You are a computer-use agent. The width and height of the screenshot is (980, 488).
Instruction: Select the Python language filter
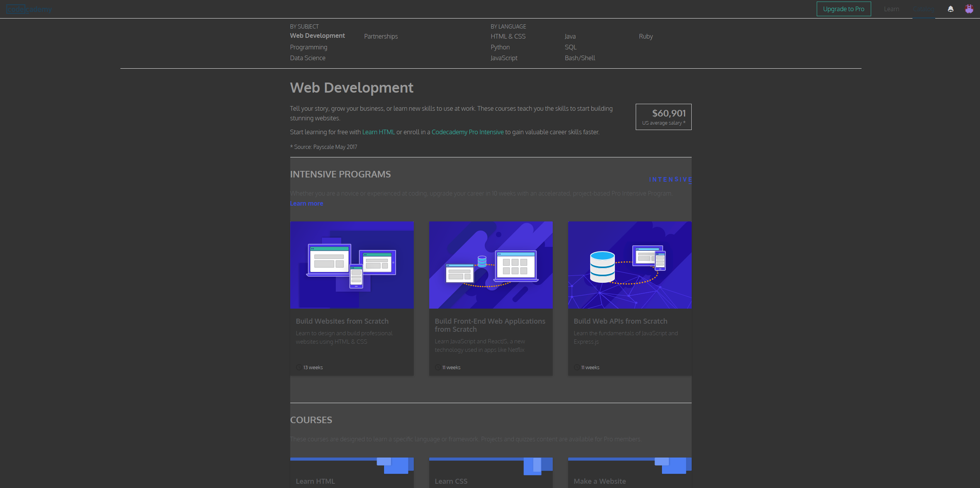click(500, 47)
